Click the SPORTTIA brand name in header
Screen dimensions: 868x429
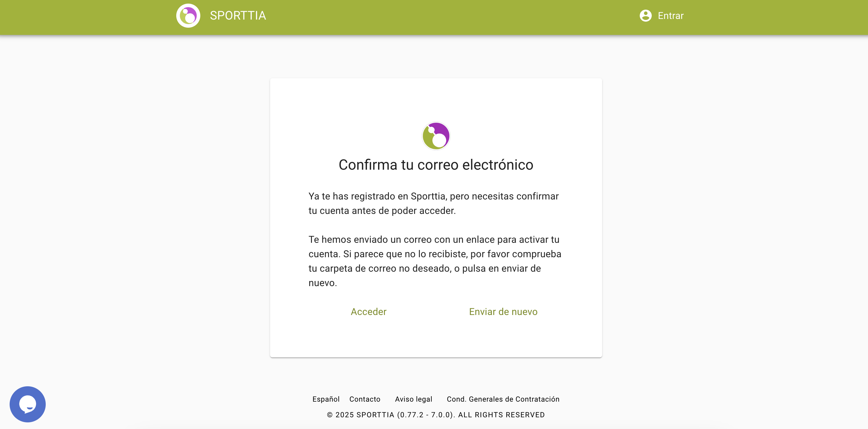(238, 16)
